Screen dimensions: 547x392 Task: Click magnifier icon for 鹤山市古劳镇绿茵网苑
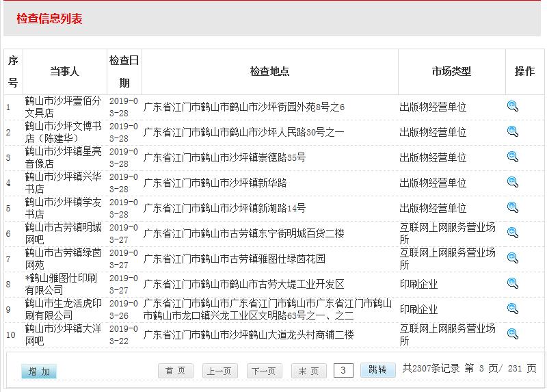(x=513, y=258)
